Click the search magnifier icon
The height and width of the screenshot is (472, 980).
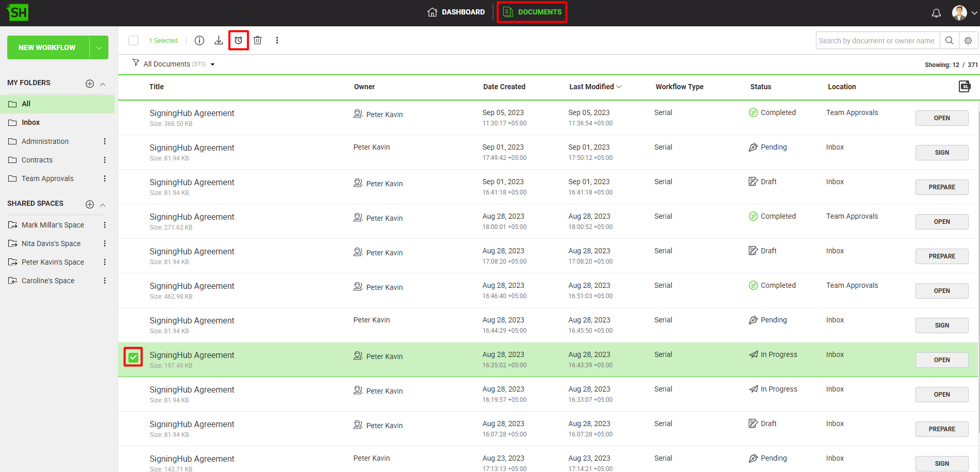(949, 40)
